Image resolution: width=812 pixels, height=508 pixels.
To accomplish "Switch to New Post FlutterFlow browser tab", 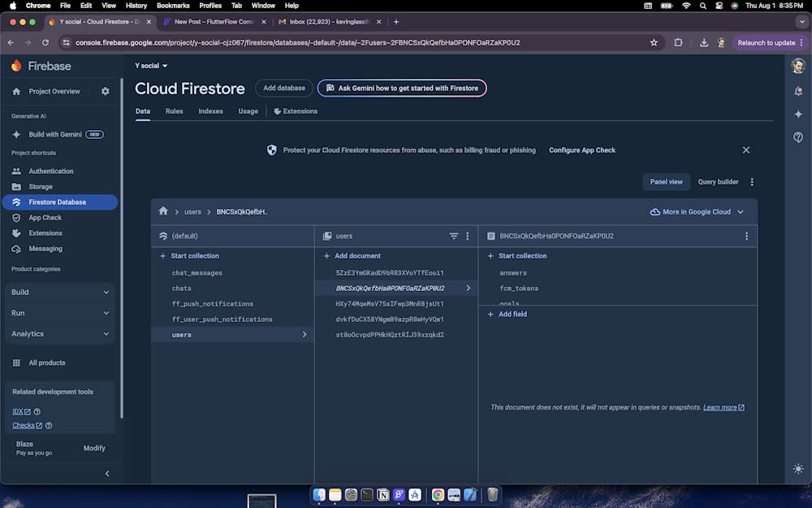I will (x=214, y=22).
